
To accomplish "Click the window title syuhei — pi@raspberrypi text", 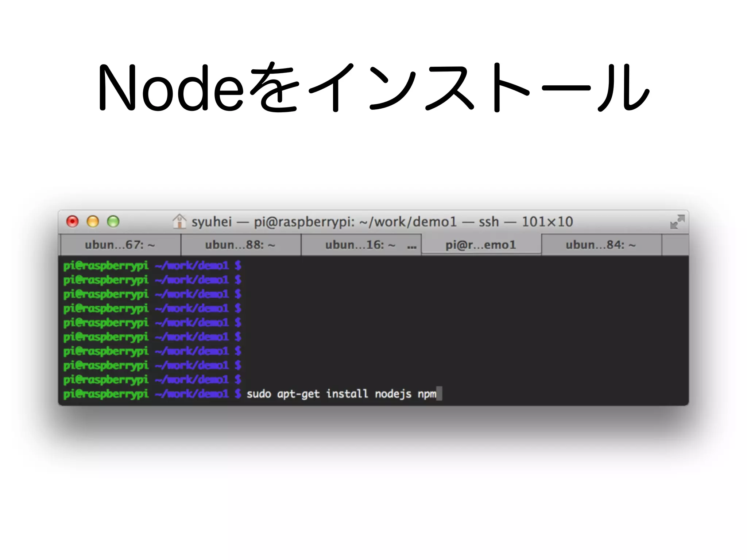I will tap(382, 222).
